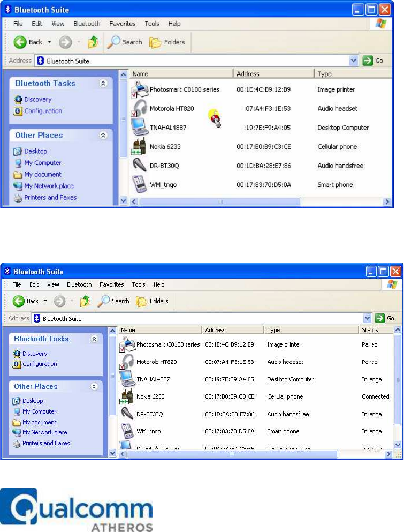
Task: Open Address dropdown arrow in bottom window
Action: 368,318
